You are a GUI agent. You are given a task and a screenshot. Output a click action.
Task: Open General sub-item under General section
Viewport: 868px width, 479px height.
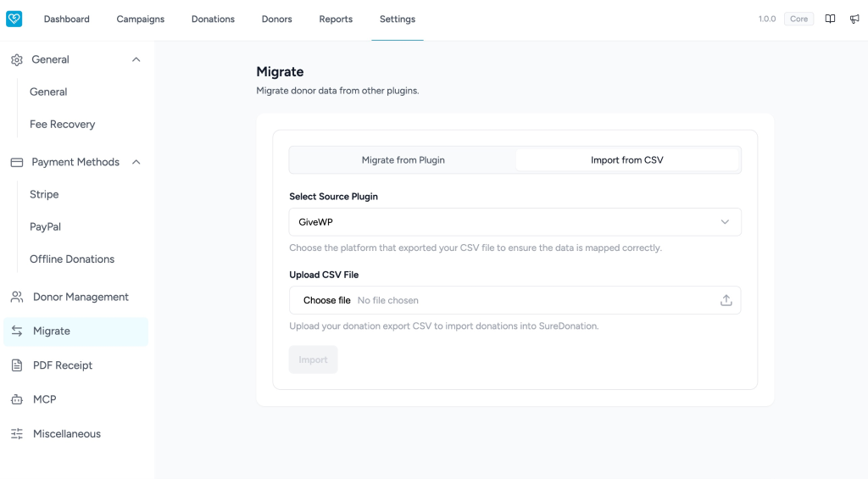(x=48, y=92)
